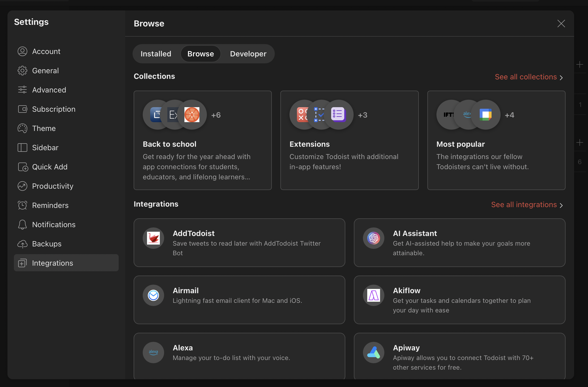Switch to the Developer tab

pyautogui.click(x=248, y=54)
